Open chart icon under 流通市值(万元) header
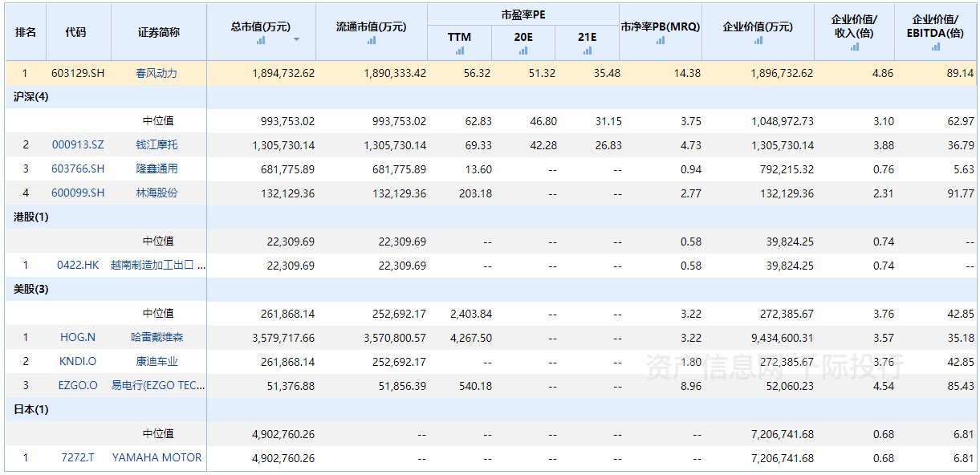This screenshot has width=980, height=475. pos(372,40)
